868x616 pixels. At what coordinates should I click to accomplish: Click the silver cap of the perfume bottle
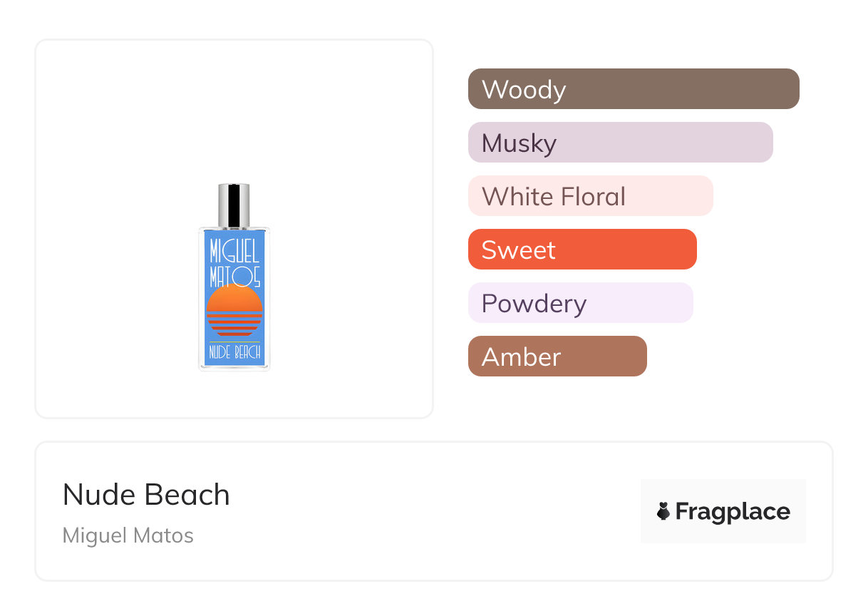coord(234,205)
